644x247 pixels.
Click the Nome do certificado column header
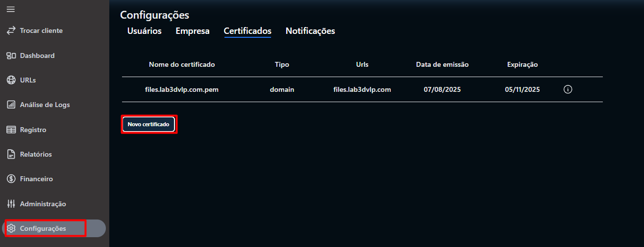tap(182, 64)
